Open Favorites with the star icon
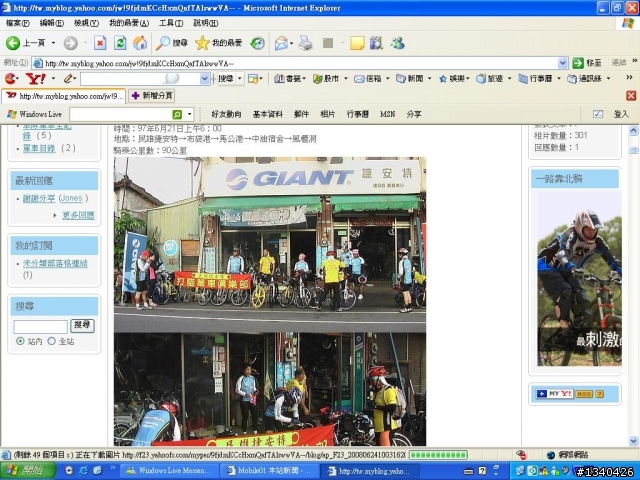 (202, 43)
